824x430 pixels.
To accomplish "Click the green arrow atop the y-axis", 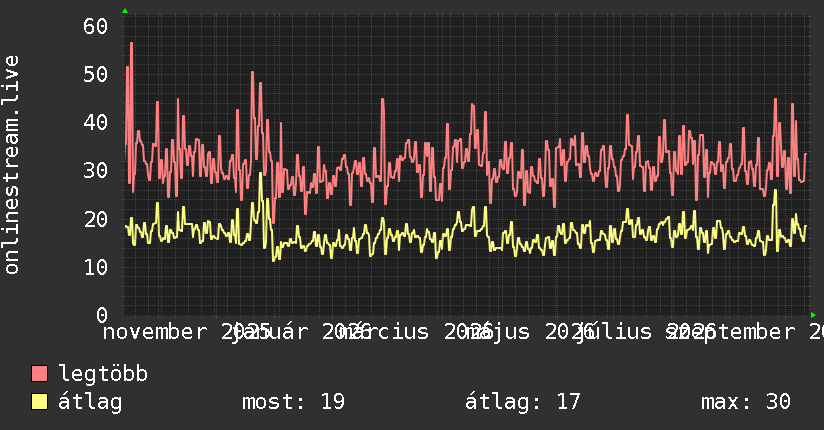I will tap(125, 11).
